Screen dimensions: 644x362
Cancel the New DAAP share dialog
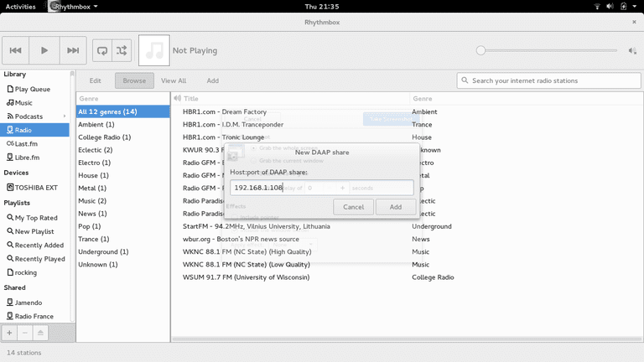tap(353, 207)
